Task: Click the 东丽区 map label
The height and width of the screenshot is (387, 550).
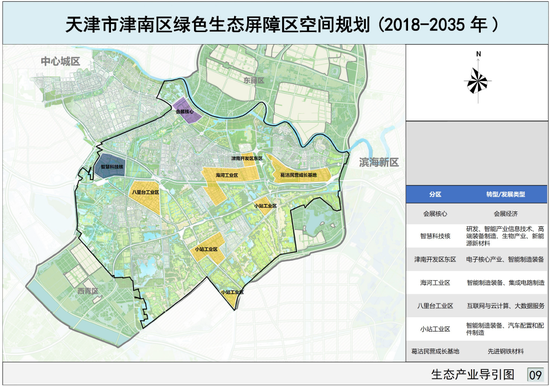Action: pos(254,80)
